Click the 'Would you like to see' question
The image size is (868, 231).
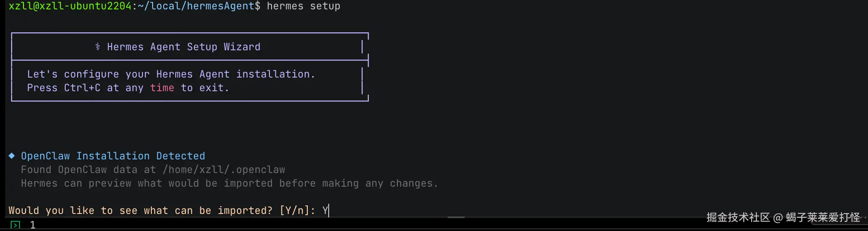pos(140,211)
